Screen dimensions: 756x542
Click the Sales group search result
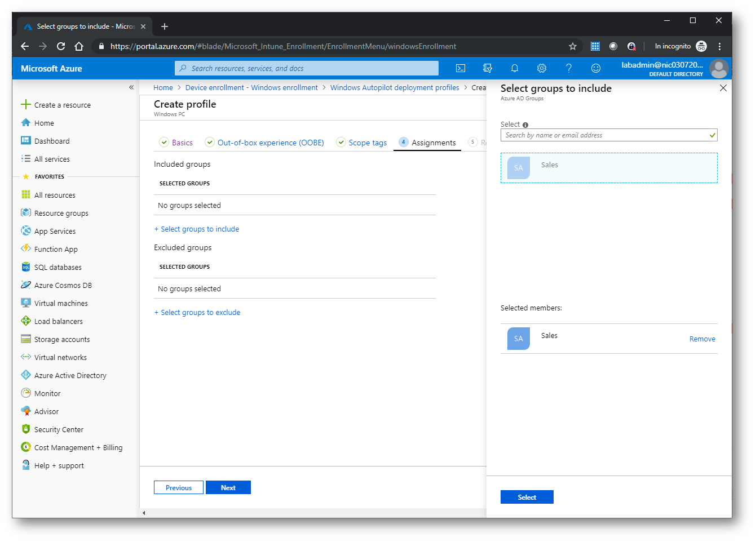click(609, 168)
